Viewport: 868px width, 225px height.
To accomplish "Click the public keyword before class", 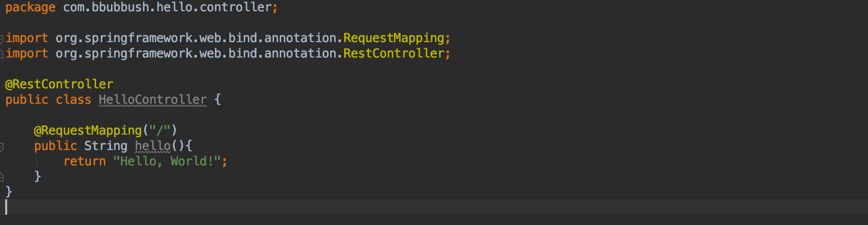I will 27,100.
